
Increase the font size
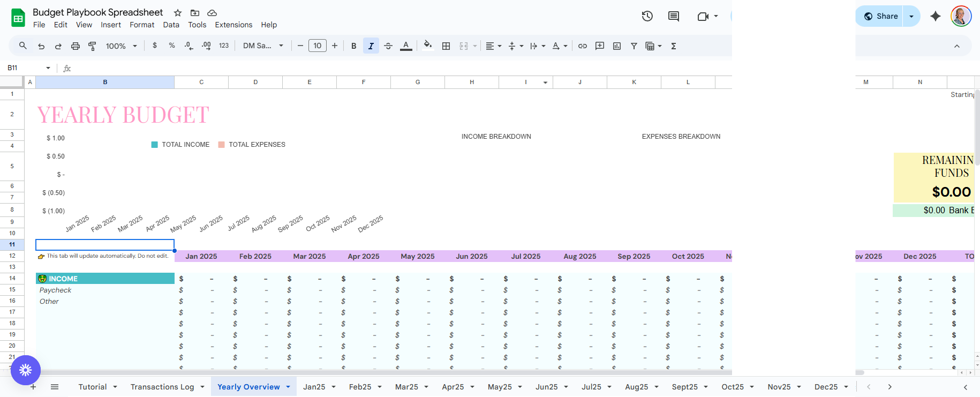tap(335, 46)
